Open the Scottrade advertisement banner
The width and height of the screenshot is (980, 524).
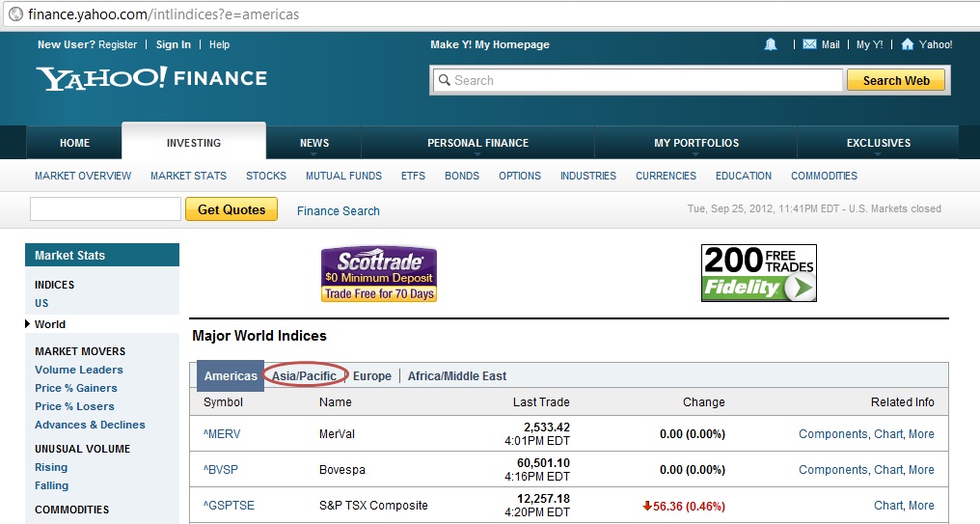379,274
